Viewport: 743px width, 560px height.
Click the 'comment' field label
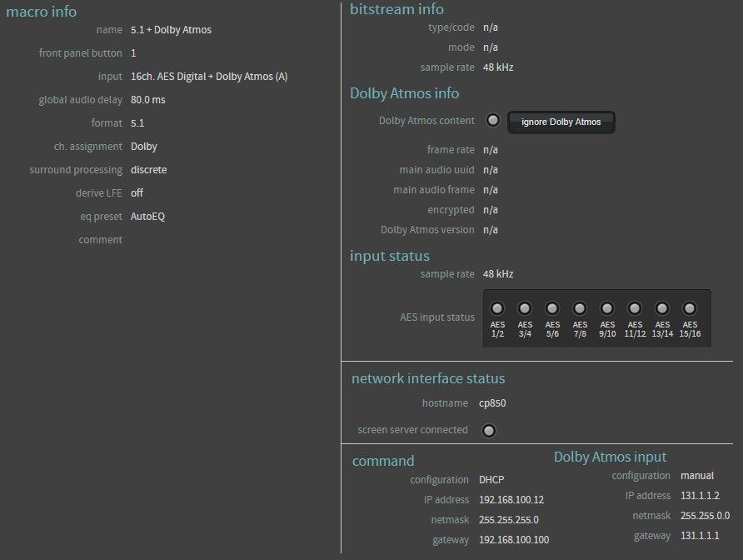(x=101, y=240)
